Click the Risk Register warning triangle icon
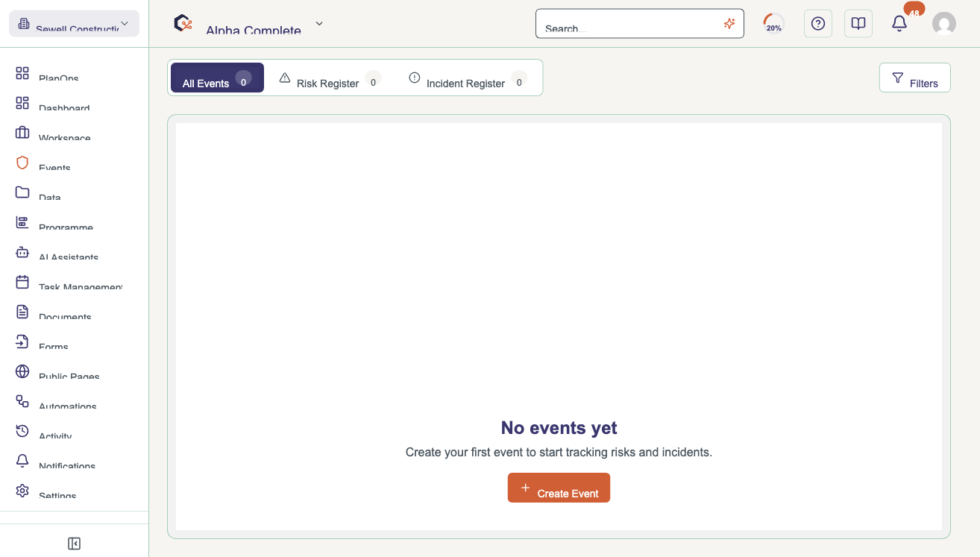The image size is (980, 557). point(284,78)
